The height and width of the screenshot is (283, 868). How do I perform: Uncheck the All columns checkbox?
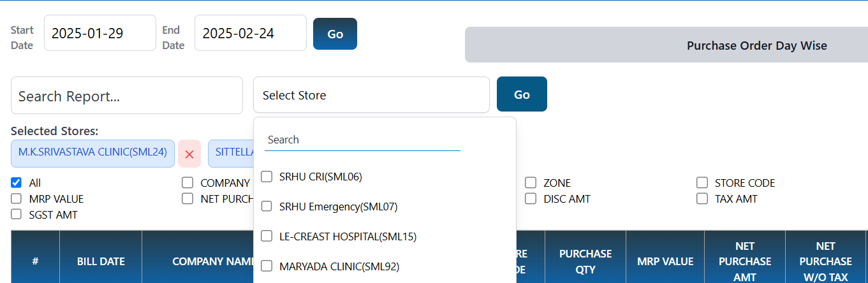[17, 183]
